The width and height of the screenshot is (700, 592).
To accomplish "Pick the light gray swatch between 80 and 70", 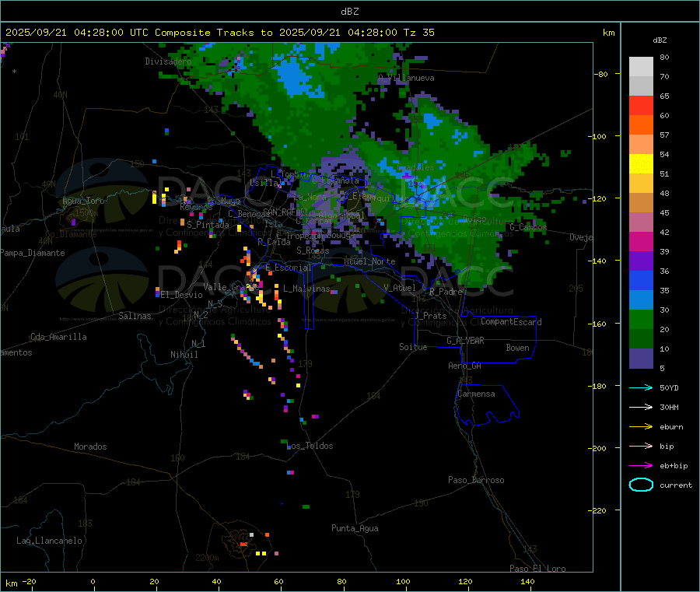I will (x=641, y=67).
